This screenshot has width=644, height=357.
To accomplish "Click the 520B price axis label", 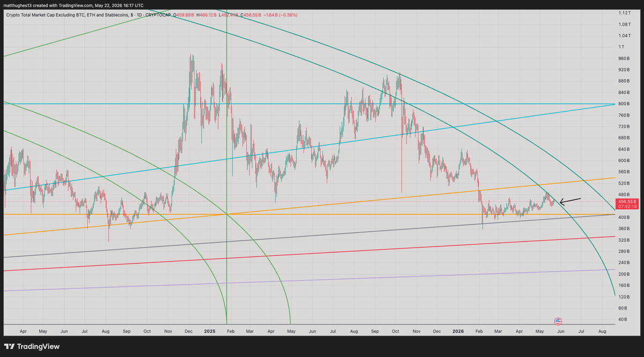I will pos(623,183).
